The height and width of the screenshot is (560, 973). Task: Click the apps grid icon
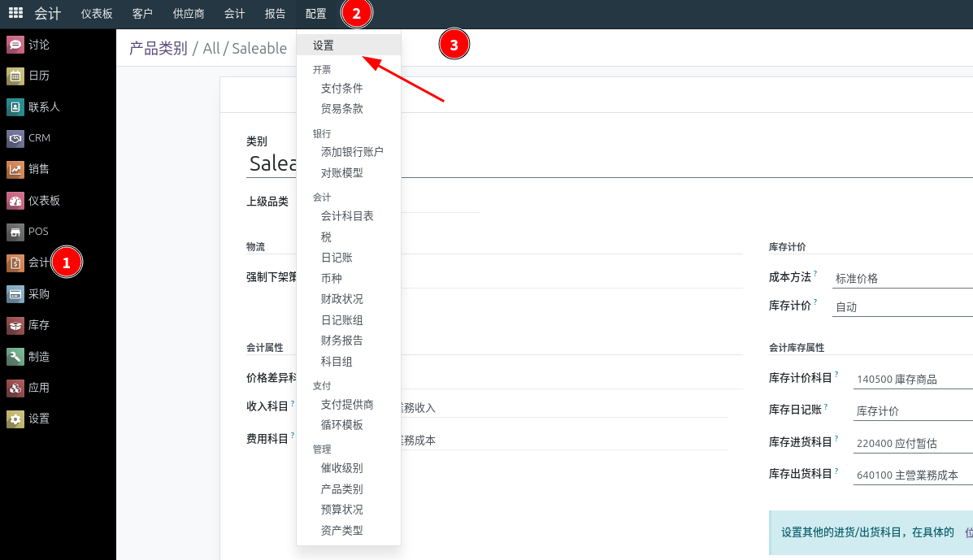point(15,12)
